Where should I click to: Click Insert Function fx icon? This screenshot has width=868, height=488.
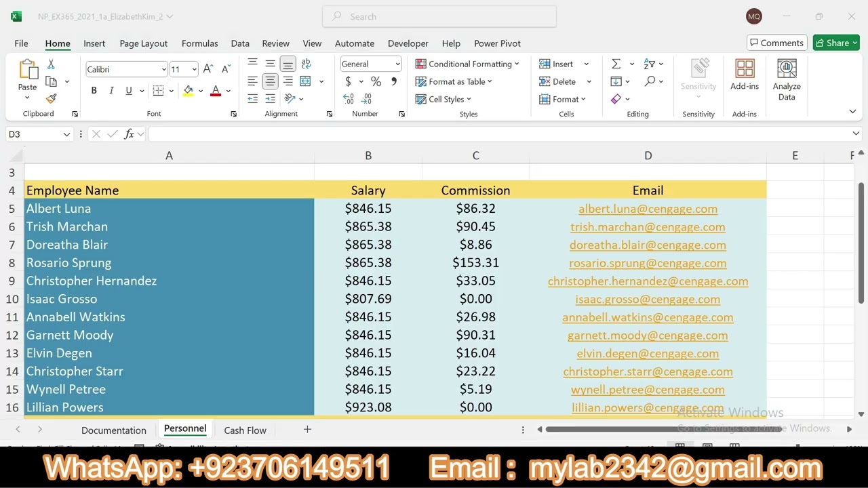point(129,134)
